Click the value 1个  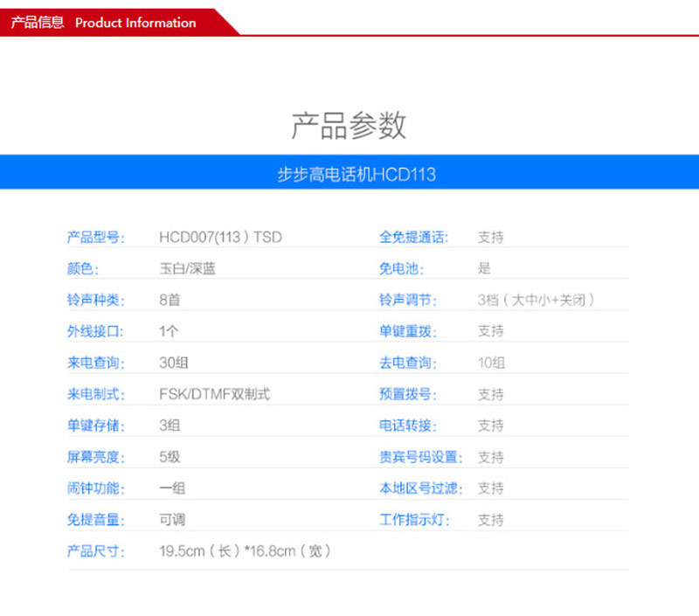click(169, 331)
